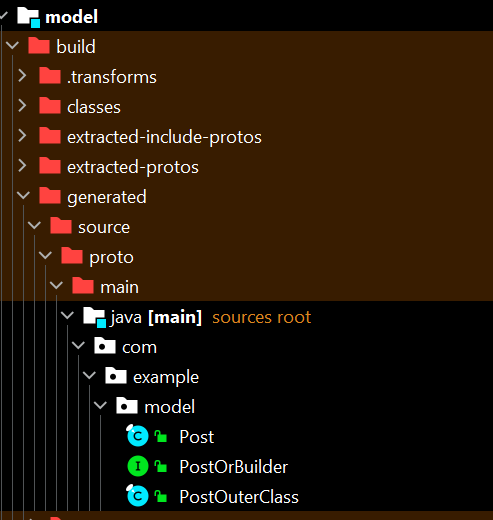Select the source folder
Image resolution: width=493 pixels, height=520 pixels.
(104, 228)
